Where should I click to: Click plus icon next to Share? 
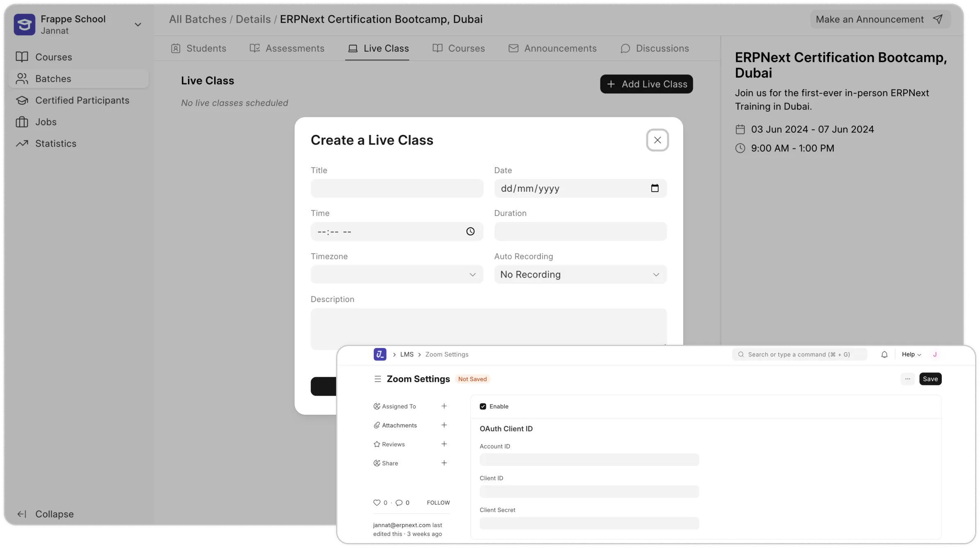pos(444,463)
